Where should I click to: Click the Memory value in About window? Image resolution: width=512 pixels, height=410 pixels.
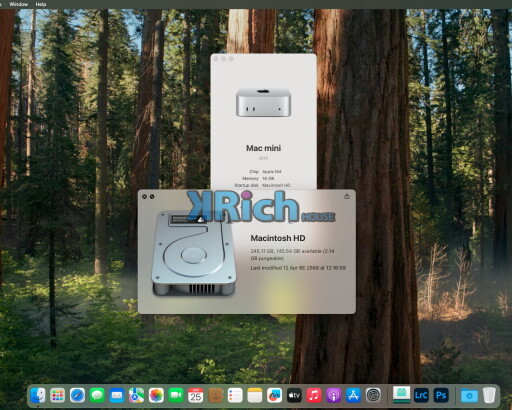coord(268,179)
